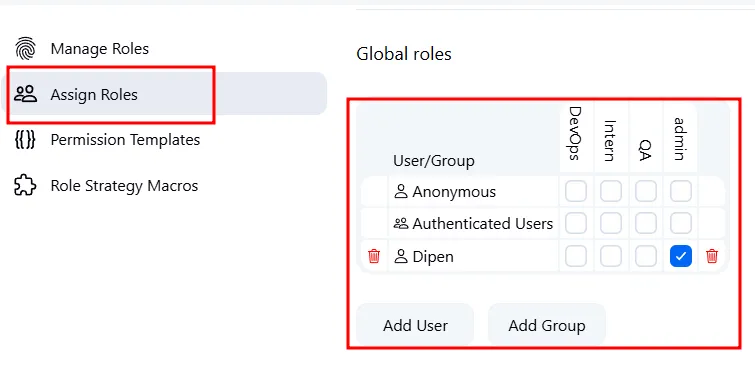Check DevOps role for Authenticated Users

click(576, 224)
